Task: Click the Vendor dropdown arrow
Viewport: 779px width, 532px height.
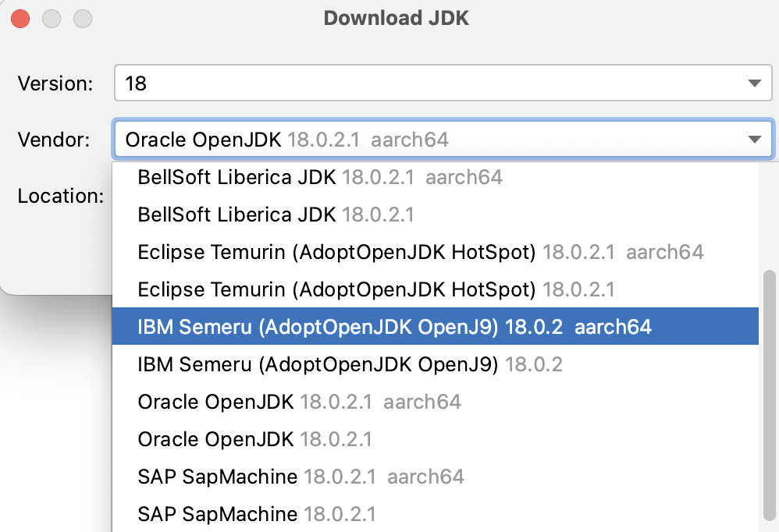Action: coord(754,140)
